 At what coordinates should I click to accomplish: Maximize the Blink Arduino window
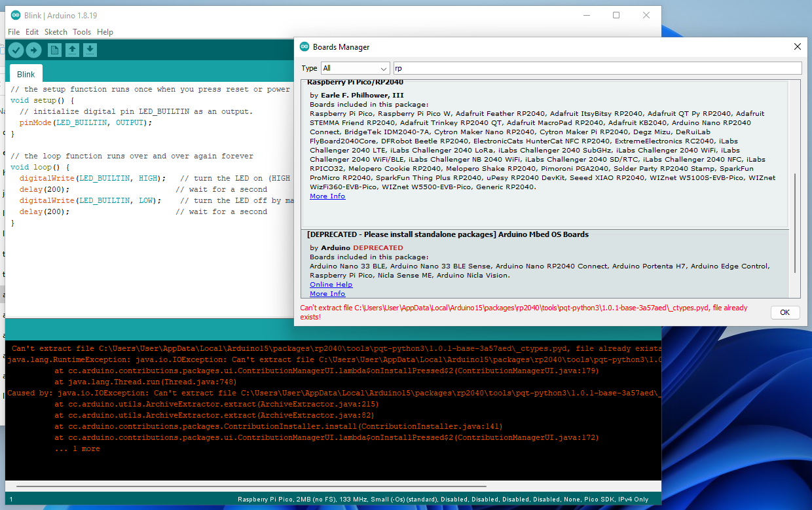(616, 15)
